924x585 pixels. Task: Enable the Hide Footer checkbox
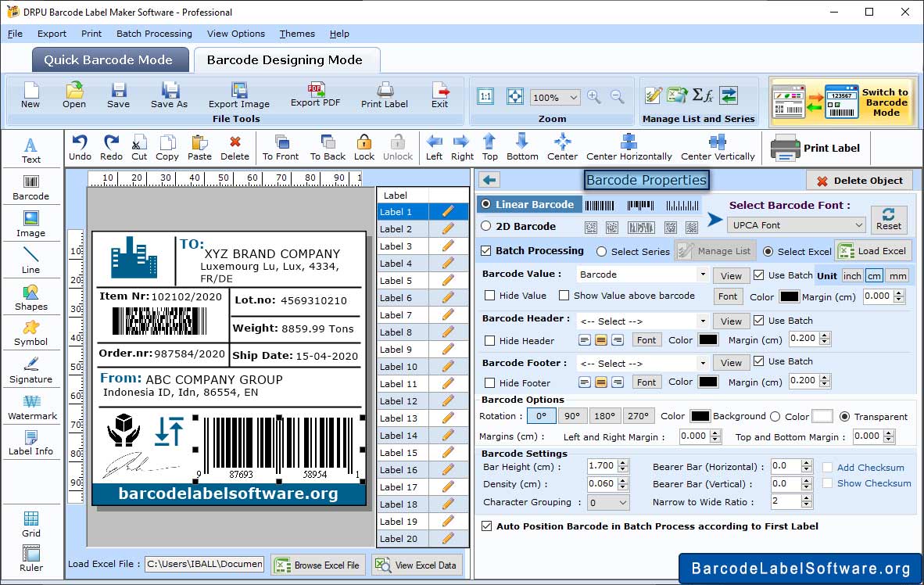click(x=489, y=383)
